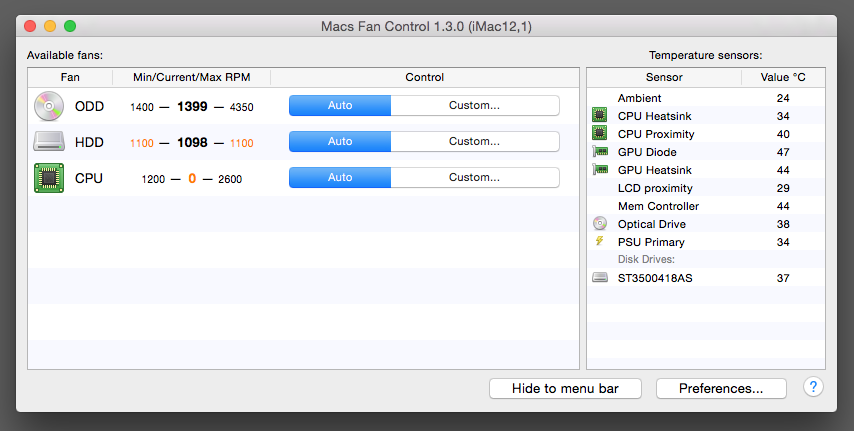
Task: Click the Value °C column header
Action: click(783, 77)
